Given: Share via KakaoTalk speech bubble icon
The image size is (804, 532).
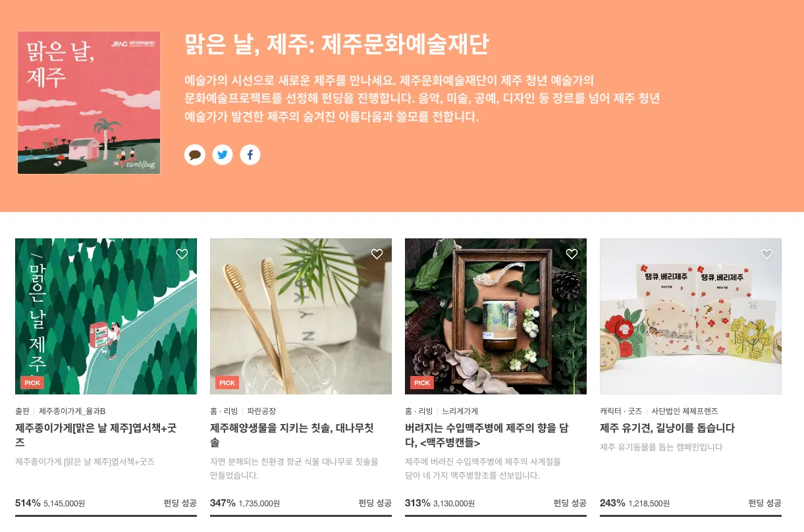Looking at the screenshot, I should coord(195,155).
